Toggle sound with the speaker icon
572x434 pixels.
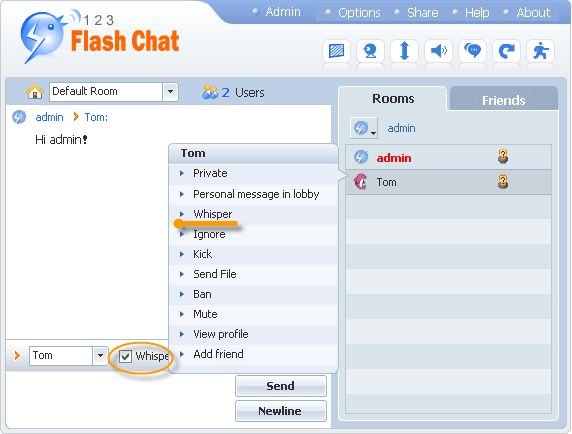438,51
